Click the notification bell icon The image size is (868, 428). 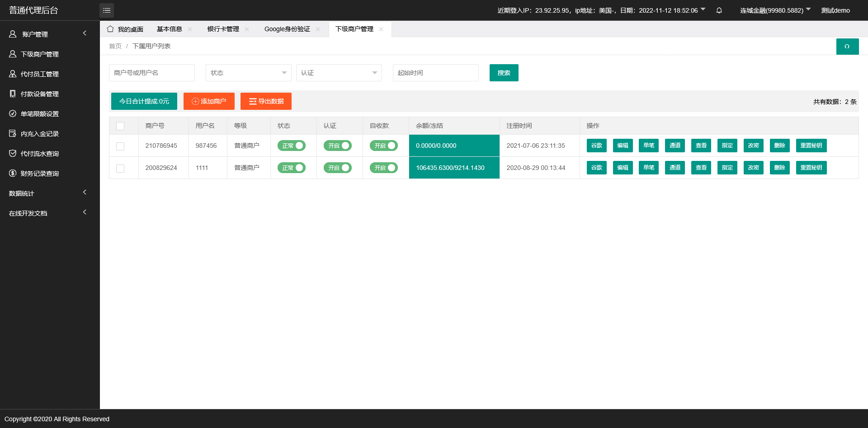click(719, 10)
